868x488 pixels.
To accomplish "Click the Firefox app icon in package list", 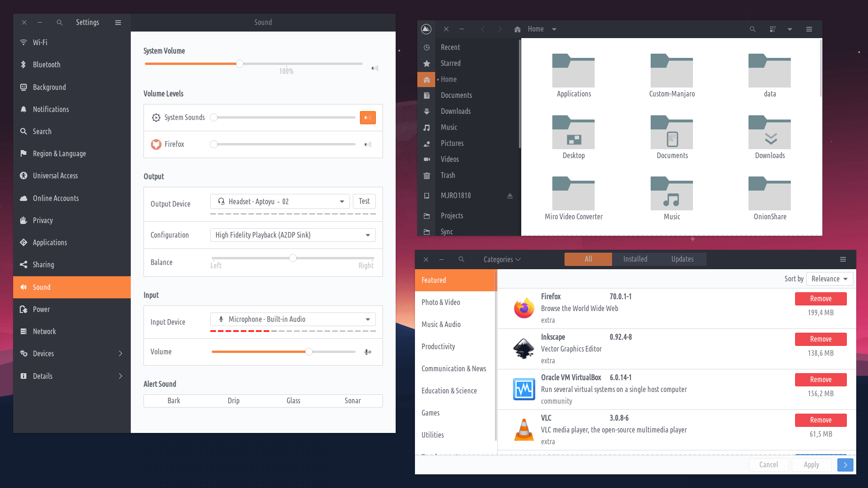I will pos(524,308).
